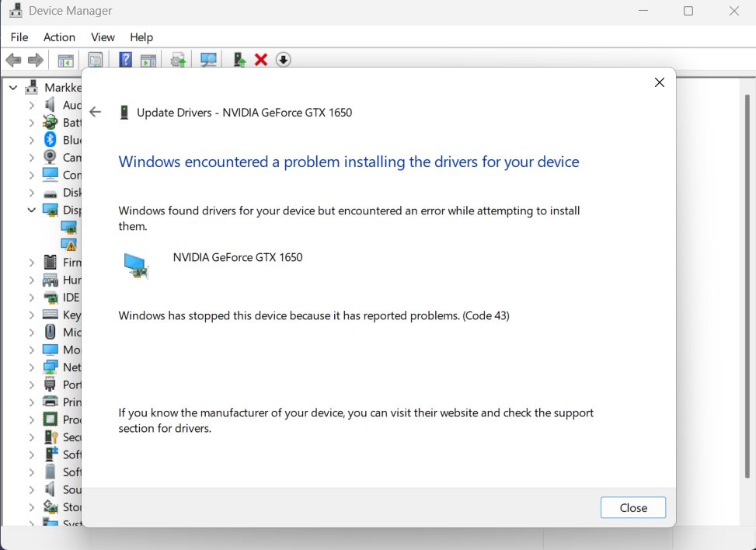Screen dimensions: 756x550
Task: Click the Enable device toolbar icon
Action: pos(239,60)
